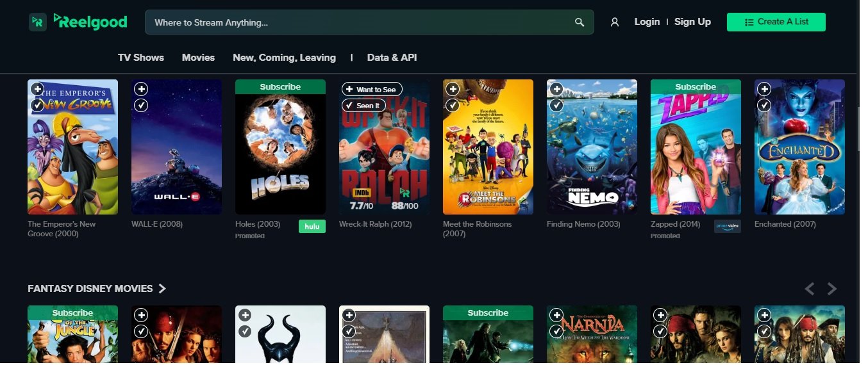Show previous Fantasy Disney Movies carousel page
The width and height of the screenshot is (868, 365).
810,289
